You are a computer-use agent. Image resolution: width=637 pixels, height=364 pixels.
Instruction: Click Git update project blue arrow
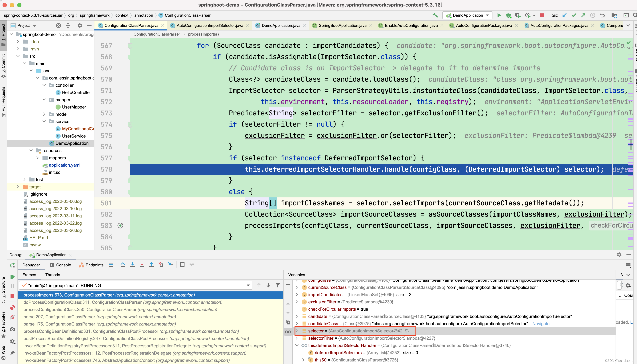[564, 15]
